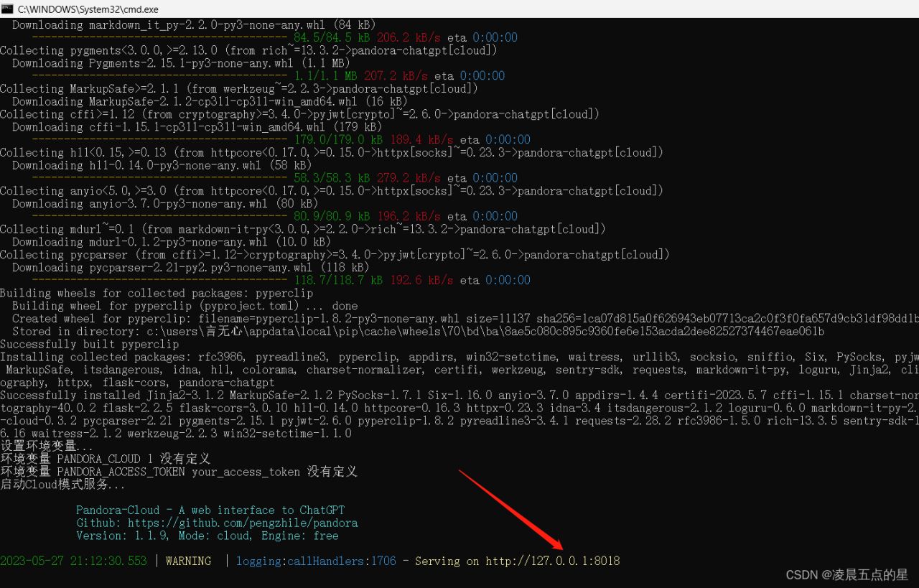Click the Version 1.1.9 Mode cloud line
Screen dimensions: 919x588
[207, 536]
